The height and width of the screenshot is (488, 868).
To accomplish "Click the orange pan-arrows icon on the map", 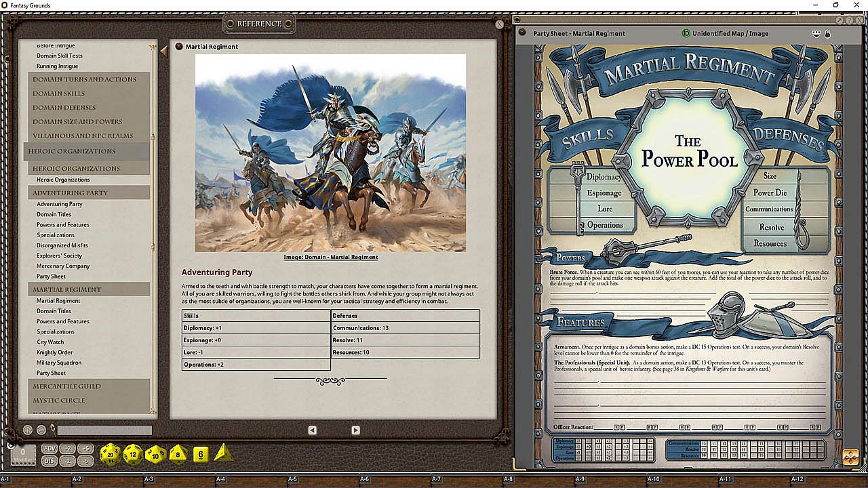I will click(x=850, y=457).
